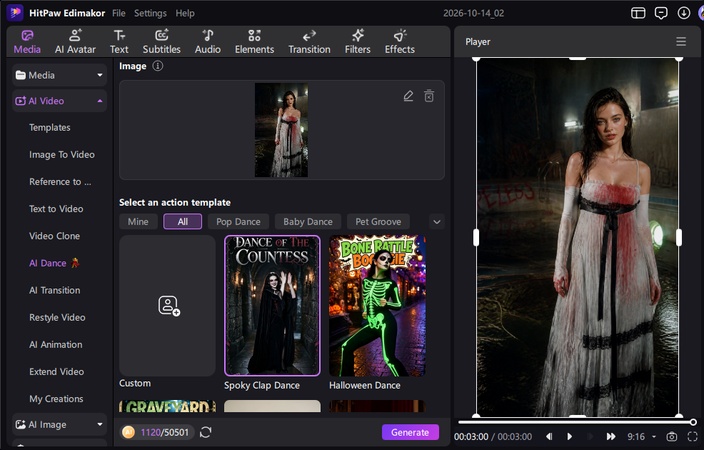
Task: Enter fullscreen player mode
Action: (x=692, y=437)
